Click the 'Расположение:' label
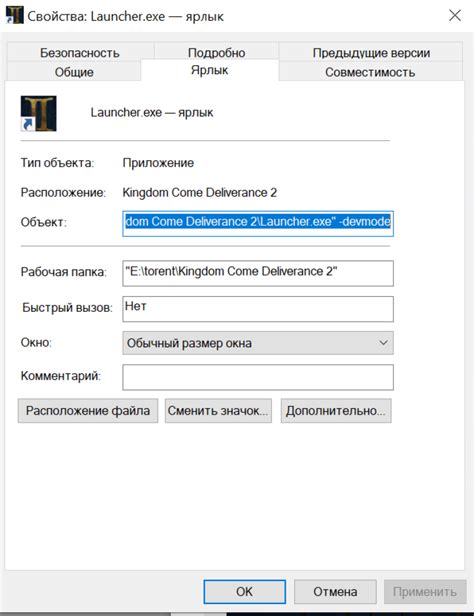This screenshot has width=474, height=616. pos(63,192)
